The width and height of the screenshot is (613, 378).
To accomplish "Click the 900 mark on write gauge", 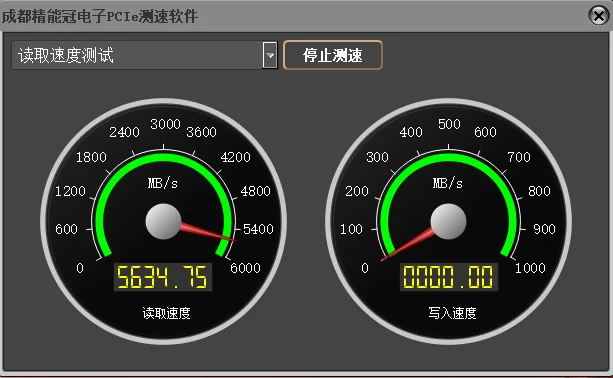I will tap(544, 229).
